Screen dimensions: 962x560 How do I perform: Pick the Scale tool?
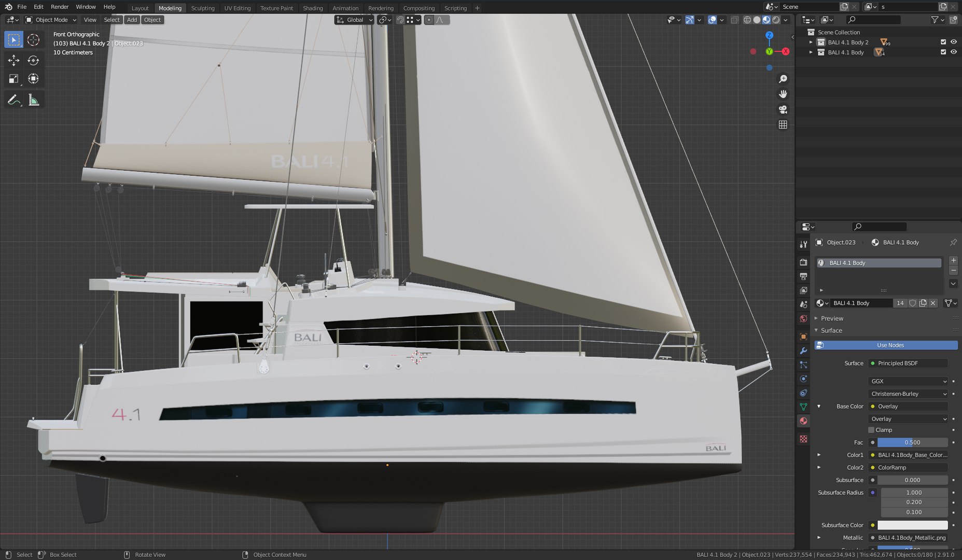[14, 79]
